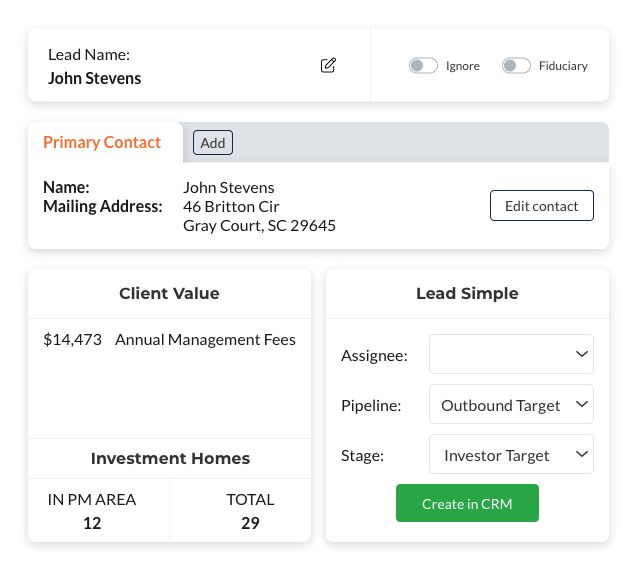Click the $14,473 annual management fees amount

point(73,339)
